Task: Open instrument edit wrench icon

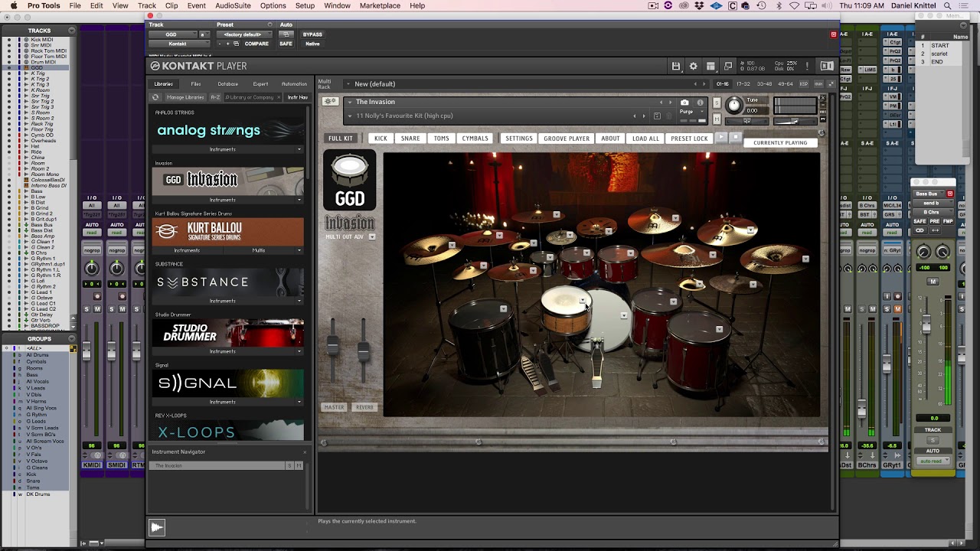Action: point(330,102)
